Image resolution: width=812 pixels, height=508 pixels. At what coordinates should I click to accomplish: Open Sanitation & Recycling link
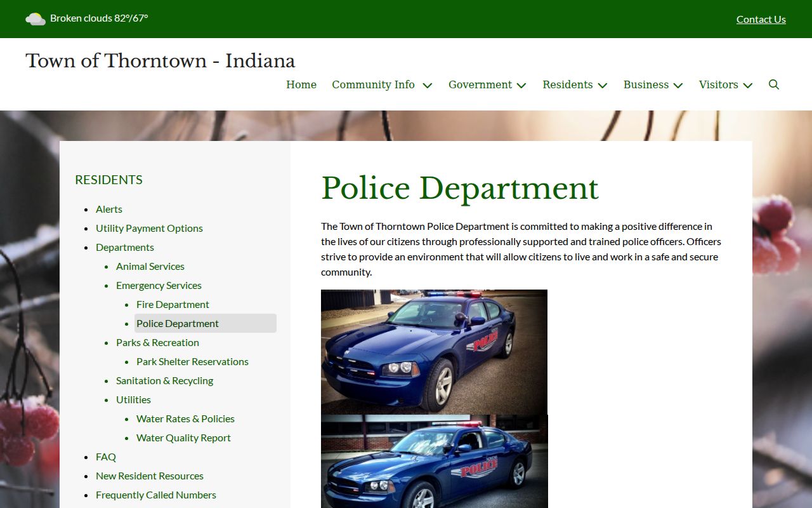164,380
